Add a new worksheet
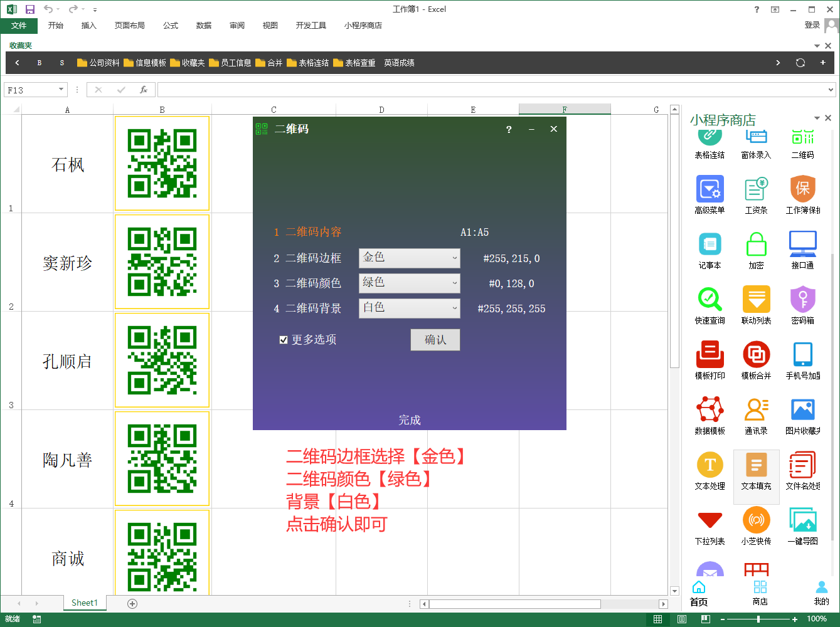The image size is (840, 627). [132, 603]
